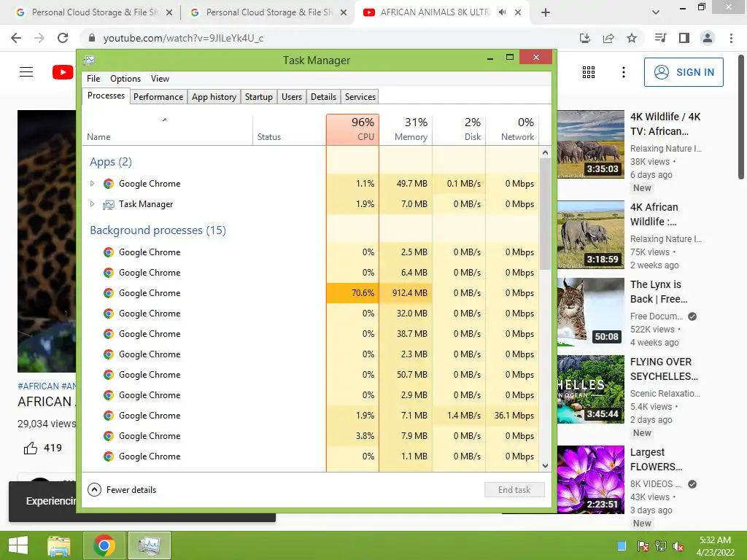Open the YouTube apps grid icon
The width and height of the screenshot is (747, 560).
(589, 72)
